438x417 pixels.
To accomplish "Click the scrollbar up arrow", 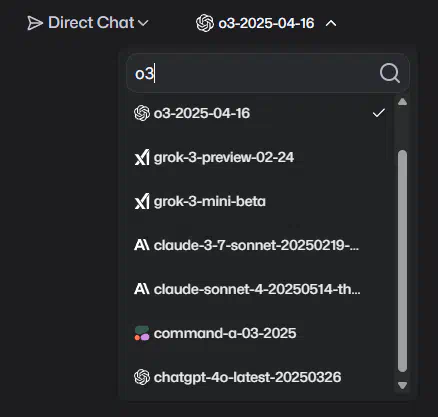I will pyautogui.click(x=402, y=102).
